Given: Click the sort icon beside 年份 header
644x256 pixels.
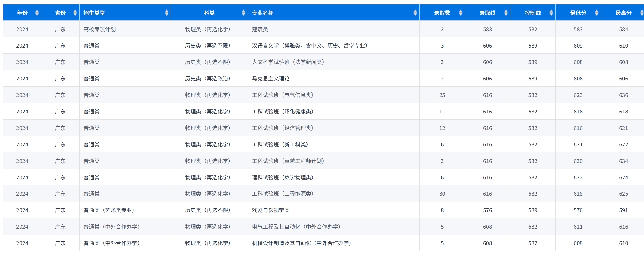Looking at the screenshot, I should pyautogui.click(x=37, y=13).
